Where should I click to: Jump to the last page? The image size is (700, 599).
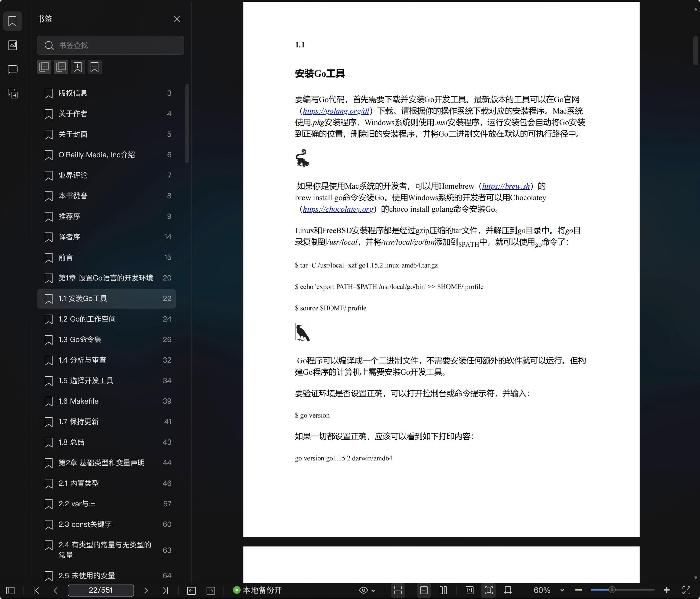165,590
